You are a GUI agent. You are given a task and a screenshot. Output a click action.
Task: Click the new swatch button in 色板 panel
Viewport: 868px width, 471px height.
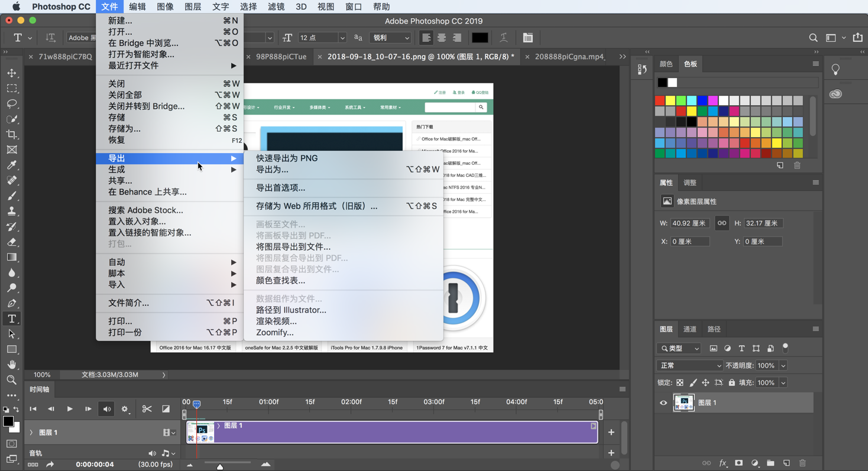tap(779, 165)
